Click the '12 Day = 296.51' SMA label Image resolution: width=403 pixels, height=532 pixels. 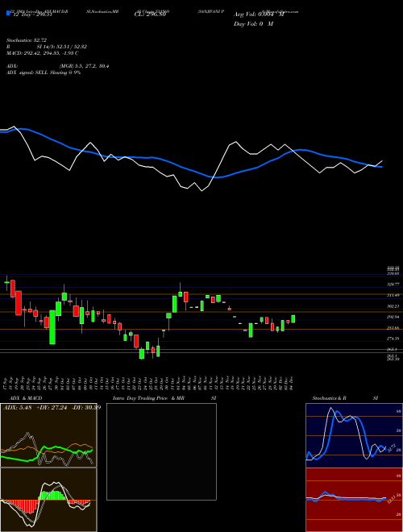click(31, 15)
